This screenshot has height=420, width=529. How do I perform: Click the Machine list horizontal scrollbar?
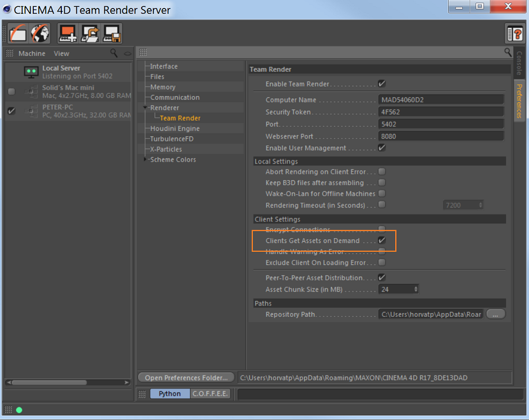pos(49,382)
